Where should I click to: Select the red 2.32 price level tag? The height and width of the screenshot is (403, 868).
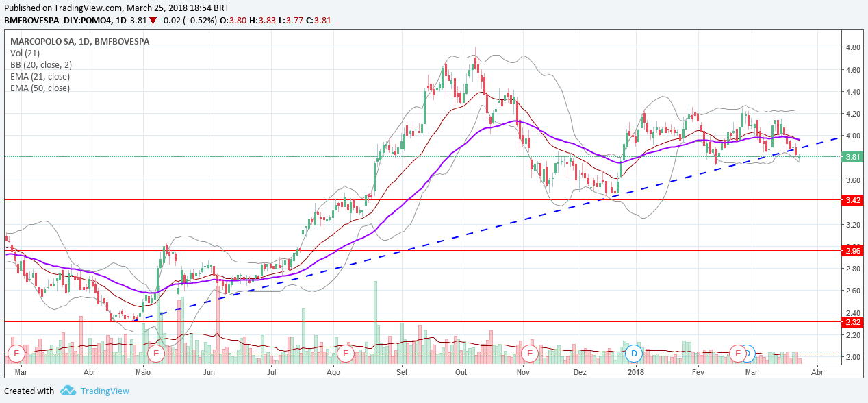pos(852,322)
